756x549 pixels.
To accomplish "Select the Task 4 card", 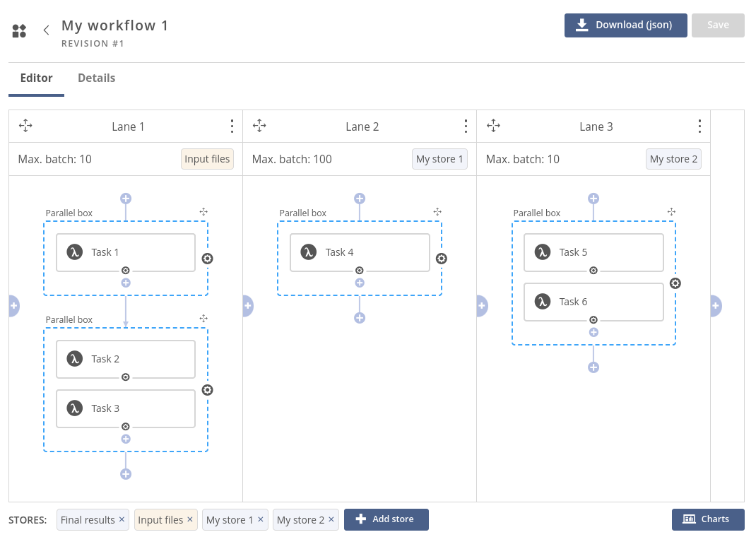I will click(x=360, y=252).
